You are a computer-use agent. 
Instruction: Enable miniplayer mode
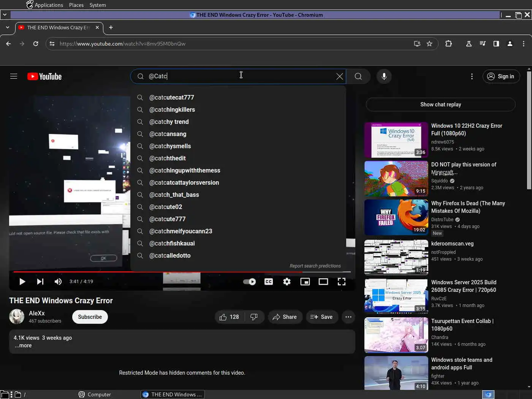305,282
